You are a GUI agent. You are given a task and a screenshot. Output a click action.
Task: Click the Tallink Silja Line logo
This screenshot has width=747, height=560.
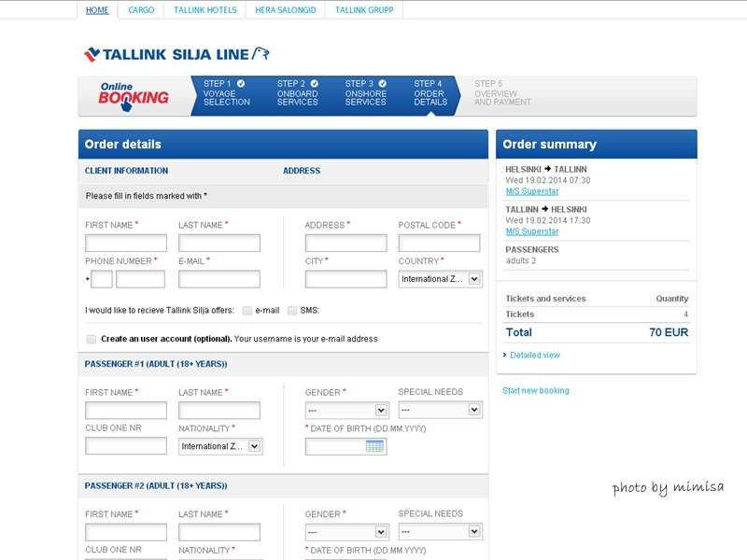(176, 54)
